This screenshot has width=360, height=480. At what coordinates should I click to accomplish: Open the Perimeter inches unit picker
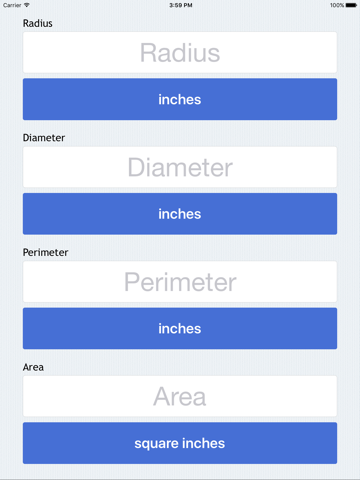(180, 328)
